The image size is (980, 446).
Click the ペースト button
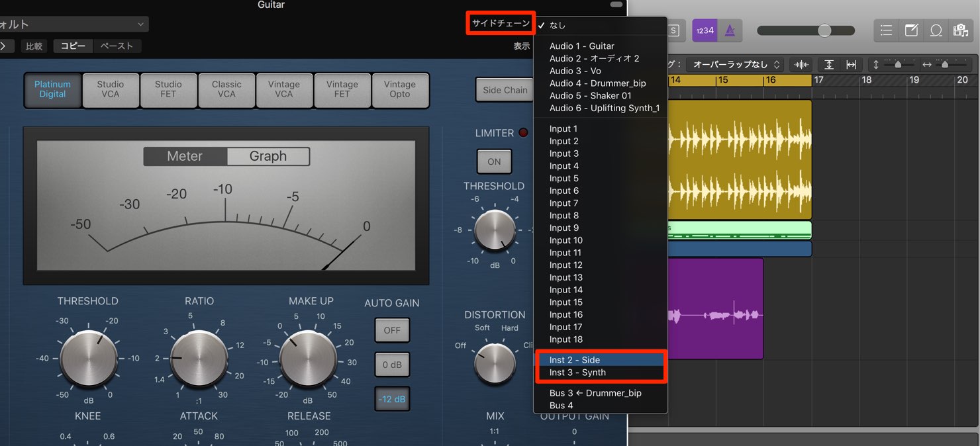coord(117,46)
